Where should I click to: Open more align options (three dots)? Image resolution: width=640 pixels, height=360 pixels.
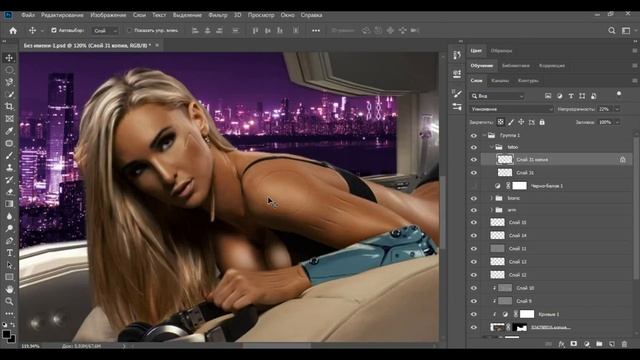click(x=316, y=31)
